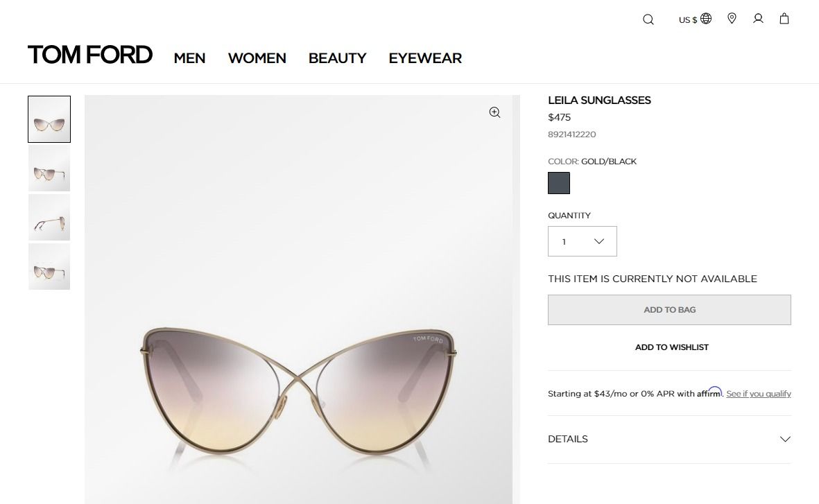Zoom the product image with magnifier icon
Image resolution: width=819 pixels, height=504 pixels.
click(494, 112)
